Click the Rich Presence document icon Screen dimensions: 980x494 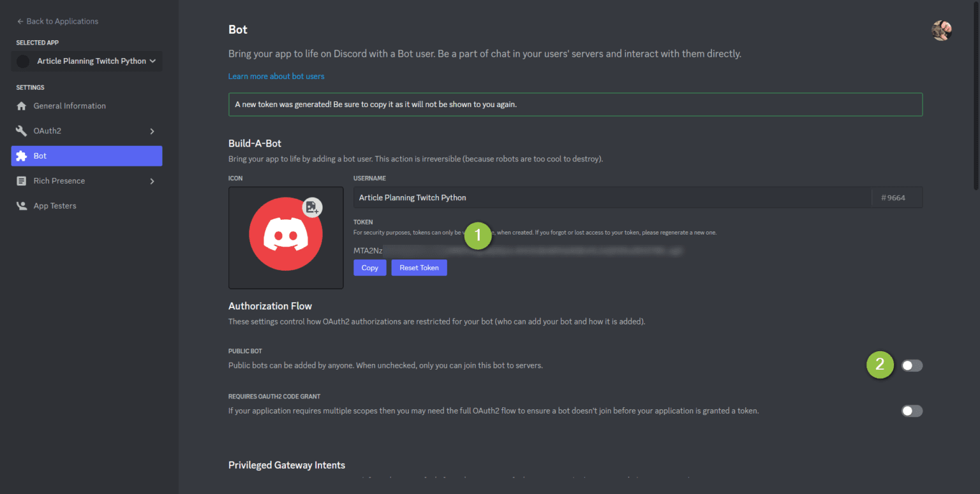[x=22, y=181]
